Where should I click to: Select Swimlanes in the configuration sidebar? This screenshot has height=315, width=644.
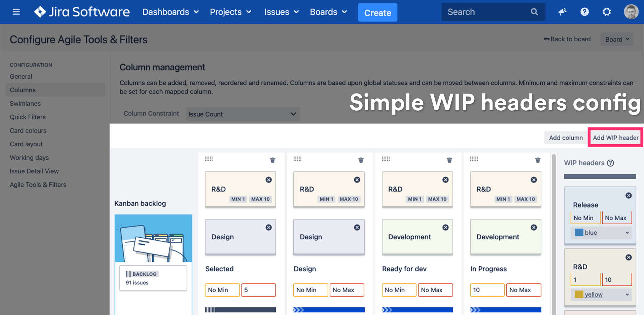[25, 104]
